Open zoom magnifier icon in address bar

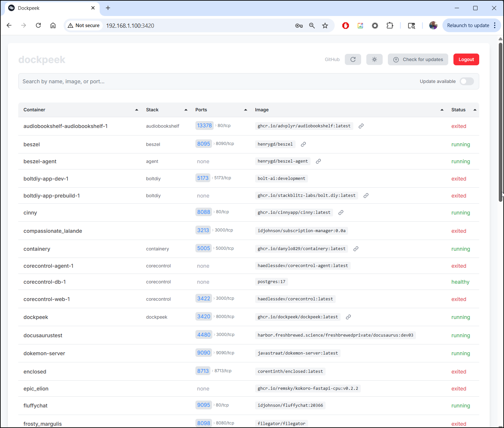click(x=312, y=25)
